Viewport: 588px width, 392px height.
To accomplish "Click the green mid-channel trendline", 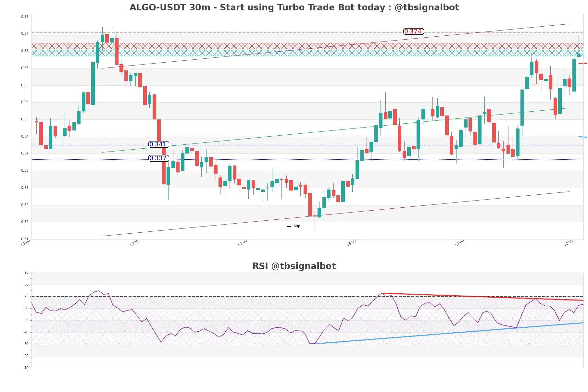I will tap(336, 130).
